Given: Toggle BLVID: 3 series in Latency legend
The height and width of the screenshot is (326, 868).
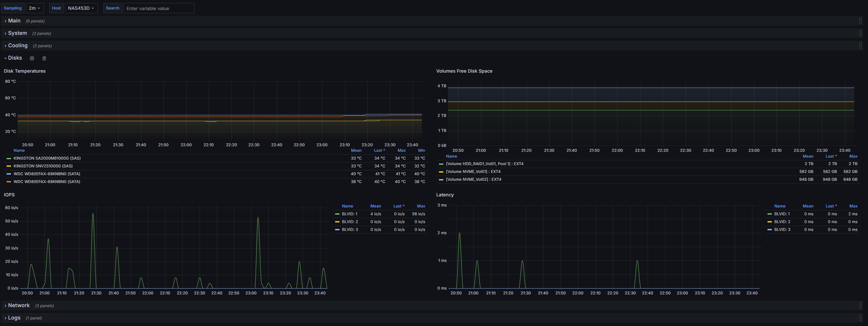Looking at the screenshot, I should [782, 230].
